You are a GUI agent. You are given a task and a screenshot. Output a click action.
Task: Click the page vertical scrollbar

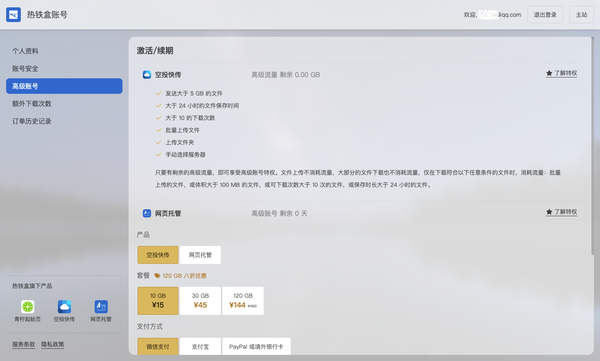[x=593, y=145]
